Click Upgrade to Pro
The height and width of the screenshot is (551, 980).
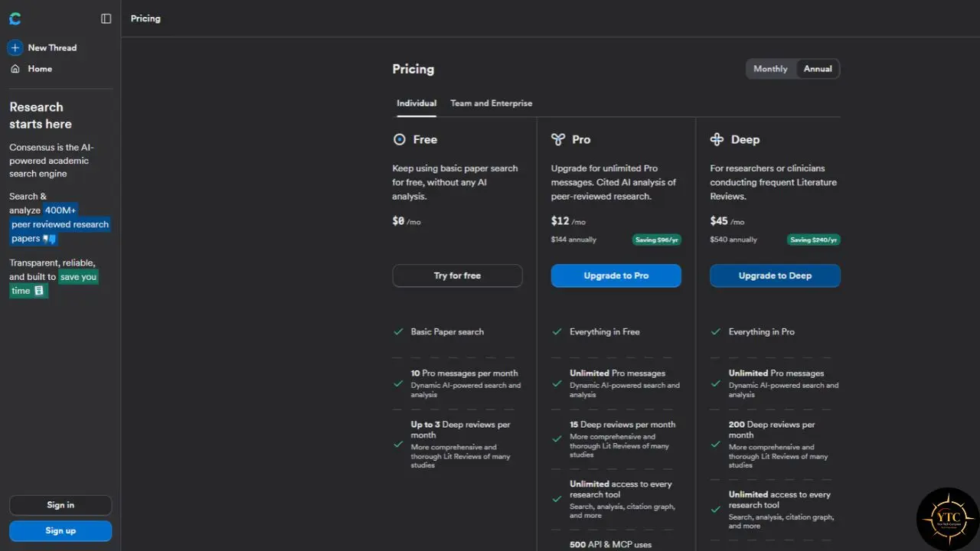coord(616,275)
